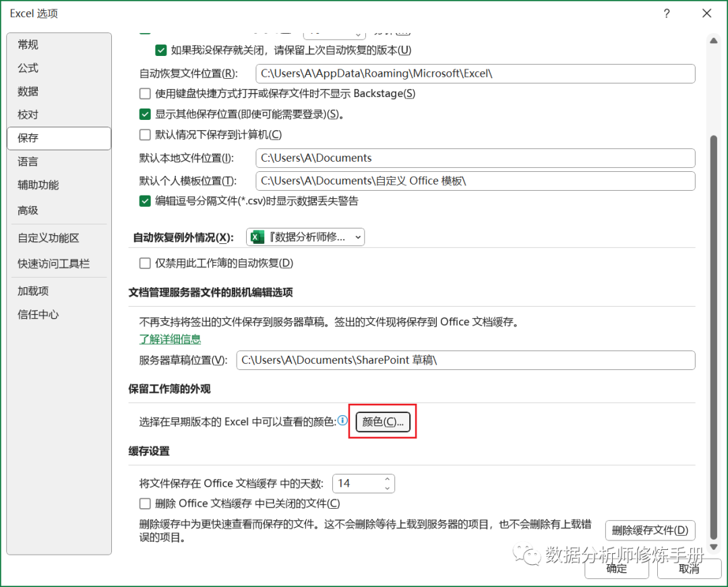Click the 自动恢复文件位置 path field

475,73
